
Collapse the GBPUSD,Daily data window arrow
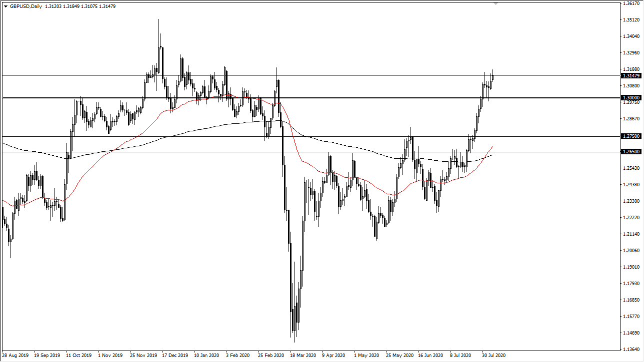(5, 6)
